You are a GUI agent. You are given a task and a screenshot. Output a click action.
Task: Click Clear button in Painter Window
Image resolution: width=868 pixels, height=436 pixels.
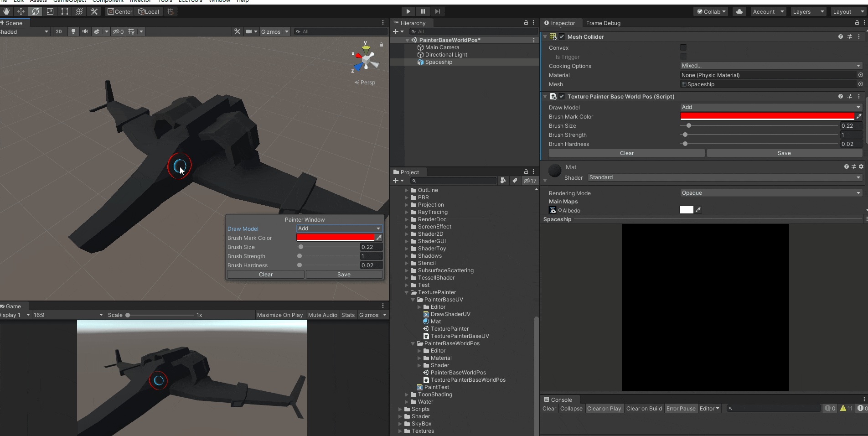click(x=266, y=274)
